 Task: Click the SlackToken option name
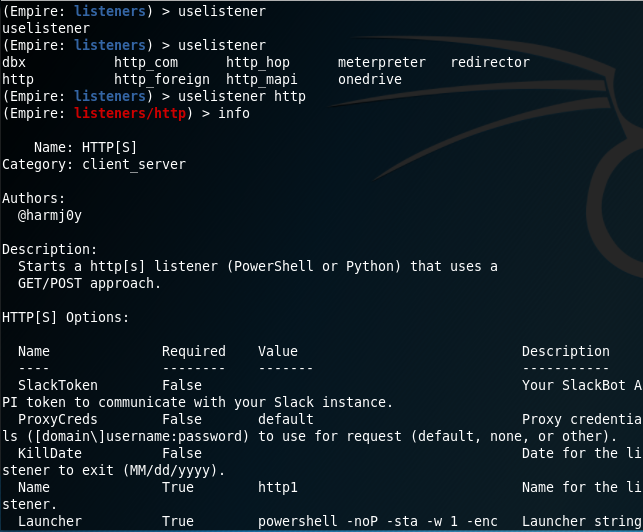58,385
